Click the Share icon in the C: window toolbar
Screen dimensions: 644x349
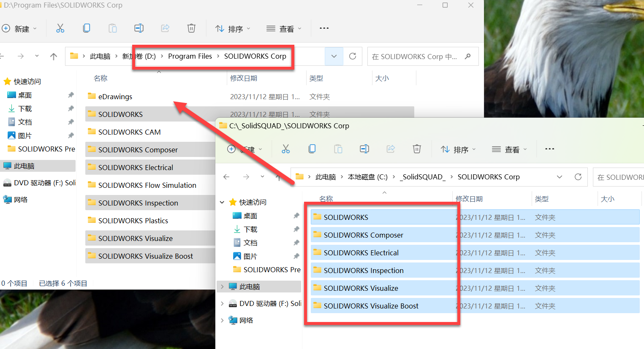coord(391,149)
